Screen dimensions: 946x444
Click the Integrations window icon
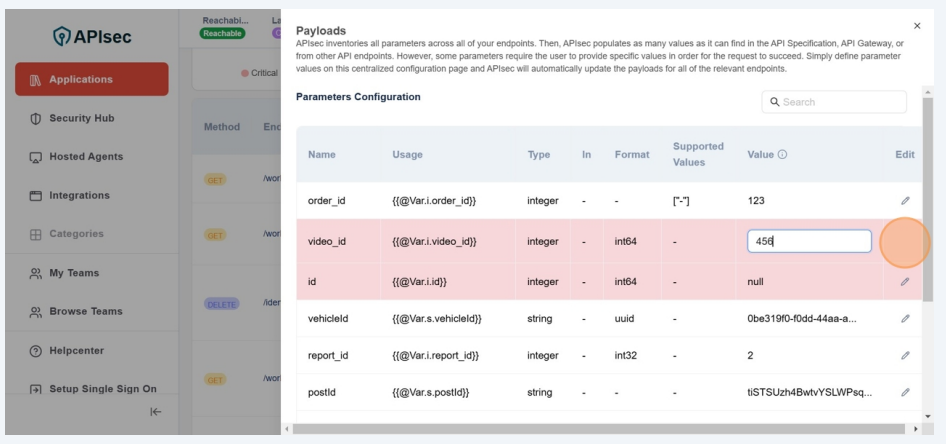click(x=36, y=195)
